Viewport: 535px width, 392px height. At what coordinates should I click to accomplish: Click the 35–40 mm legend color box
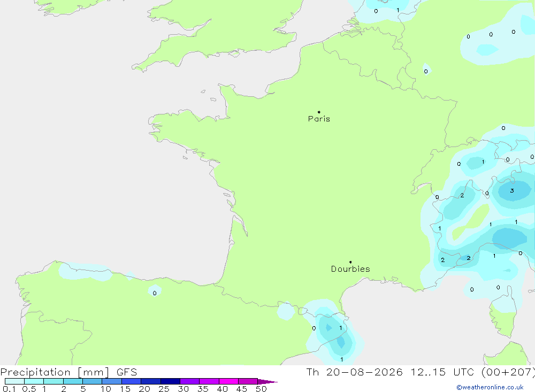pos(209,381)
